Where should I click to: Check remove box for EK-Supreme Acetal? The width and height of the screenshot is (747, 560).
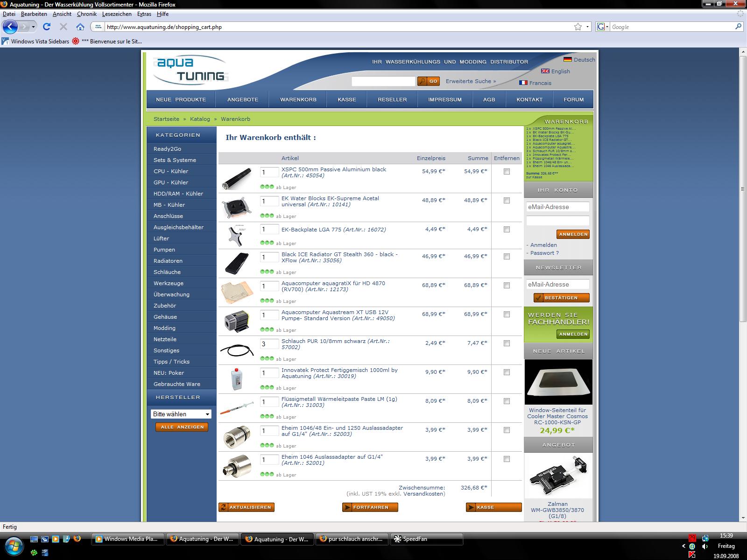(507, 201)
